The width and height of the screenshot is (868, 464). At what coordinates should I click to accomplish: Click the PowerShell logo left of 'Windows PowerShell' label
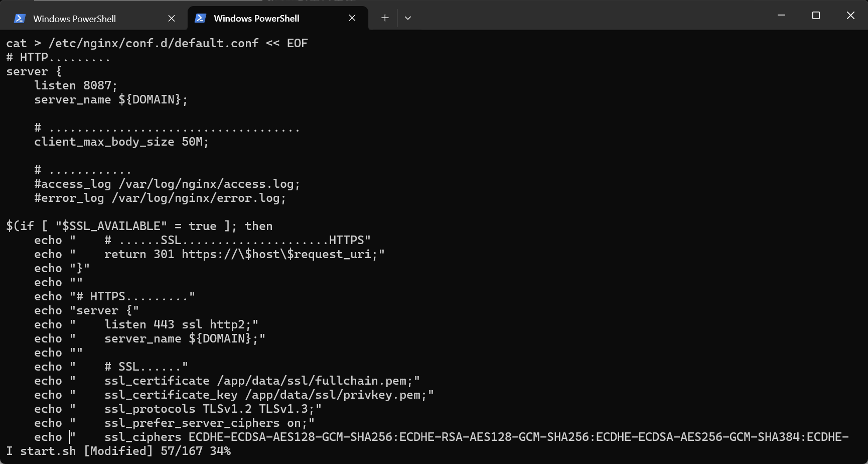(19, 18)
